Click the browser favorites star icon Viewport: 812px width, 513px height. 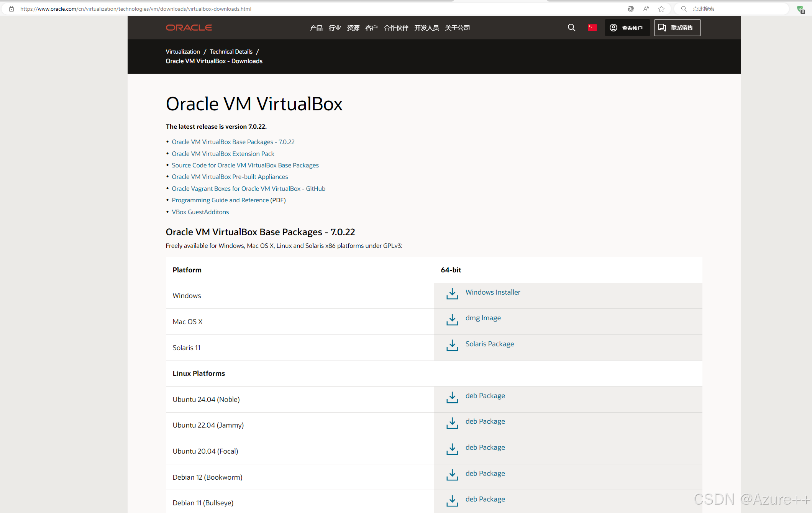point(661,9)
